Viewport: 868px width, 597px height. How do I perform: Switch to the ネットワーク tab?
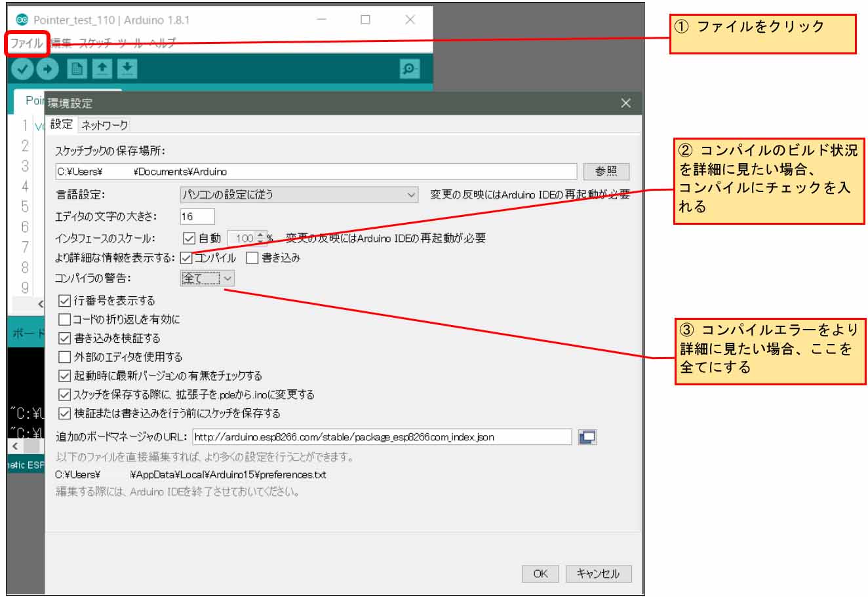click(104, 125)
